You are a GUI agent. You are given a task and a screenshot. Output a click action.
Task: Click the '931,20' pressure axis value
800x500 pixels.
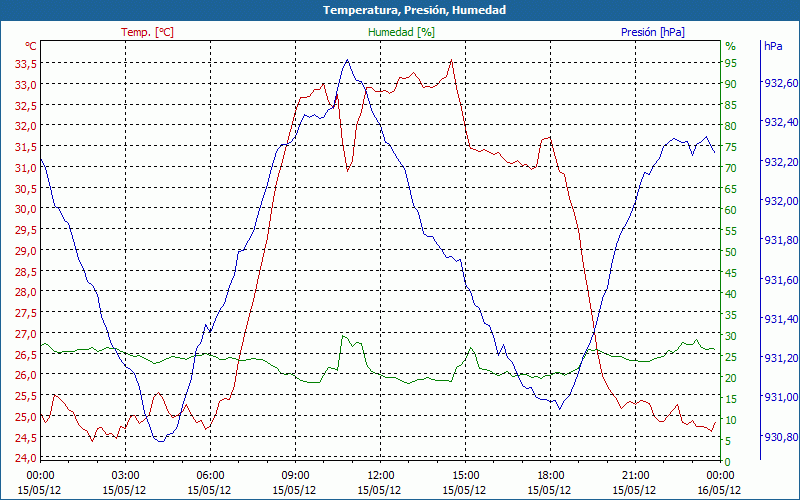(x=779, y=359)
